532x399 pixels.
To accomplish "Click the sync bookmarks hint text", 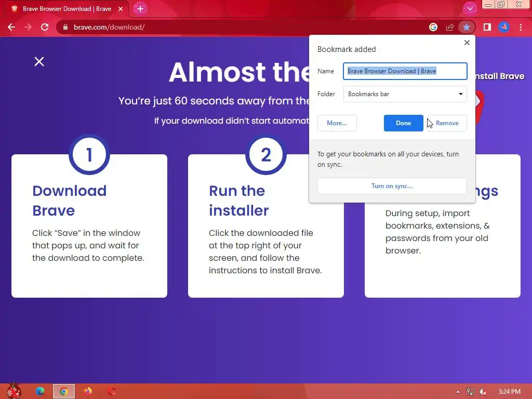I will pyautogui.click(x=388, y=159).
